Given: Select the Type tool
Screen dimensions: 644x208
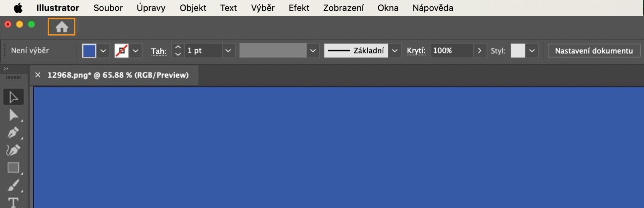Looking at the screenshot, I should pos(13,201).
